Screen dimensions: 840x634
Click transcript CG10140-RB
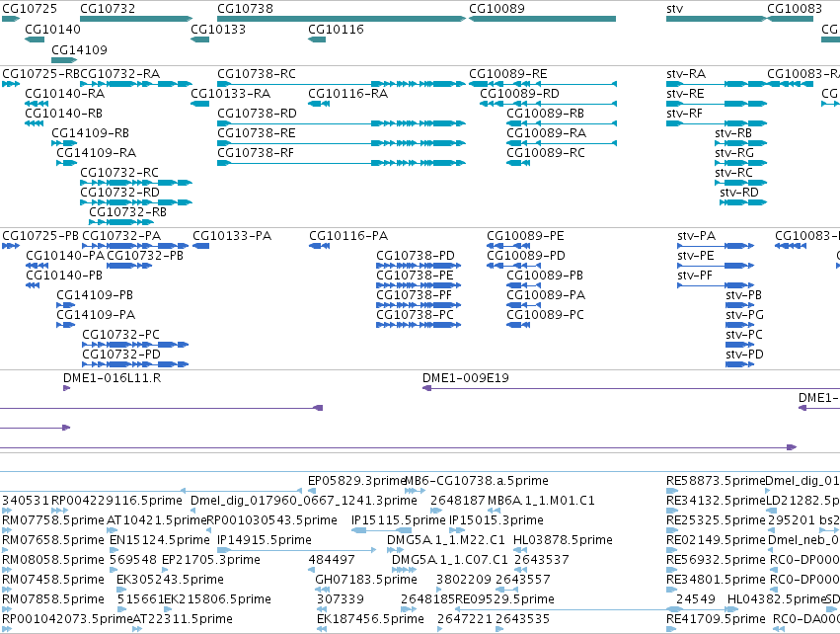coord(35,123)
